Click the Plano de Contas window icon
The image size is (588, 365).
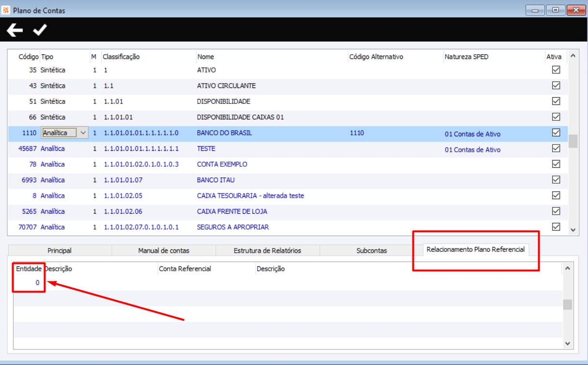7,10
